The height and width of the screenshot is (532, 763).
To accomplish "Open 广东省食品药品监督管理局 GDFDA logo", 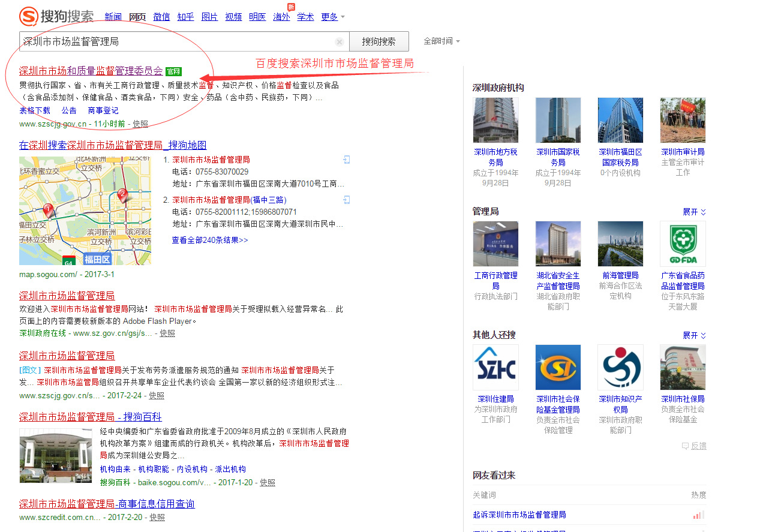I will 683,244.
